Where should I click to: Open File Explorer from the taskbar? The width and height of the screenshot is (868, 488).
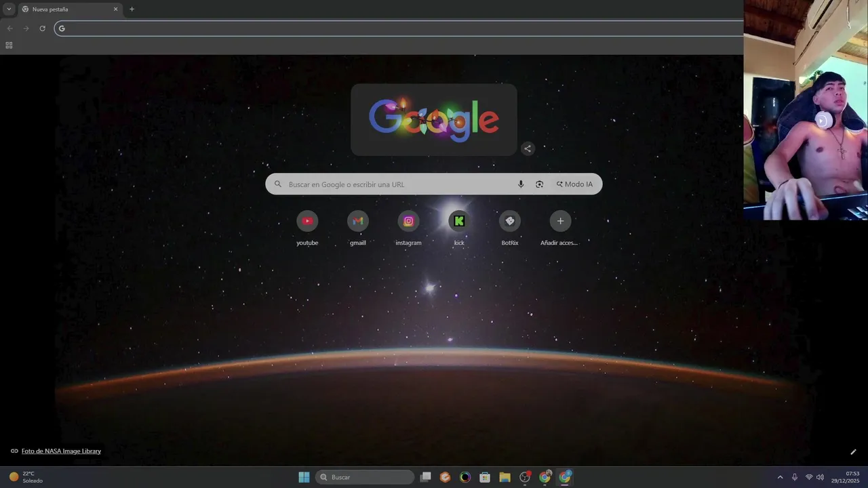pyautogui.click(x=505, y=477)
